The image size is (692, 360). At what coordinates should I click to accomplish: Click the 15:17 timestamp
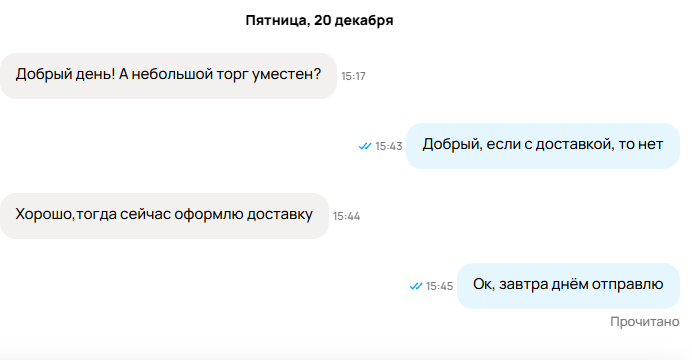tap(354, 76)
